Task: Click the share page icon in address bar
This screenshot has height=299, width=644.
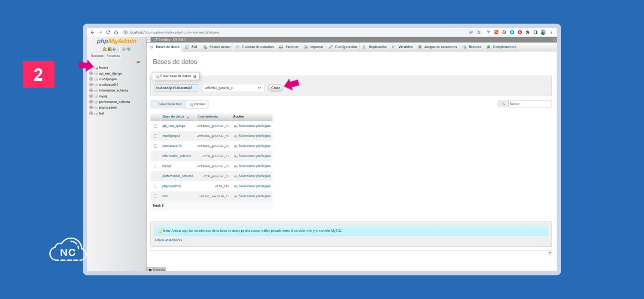Action: pos(471,32)
